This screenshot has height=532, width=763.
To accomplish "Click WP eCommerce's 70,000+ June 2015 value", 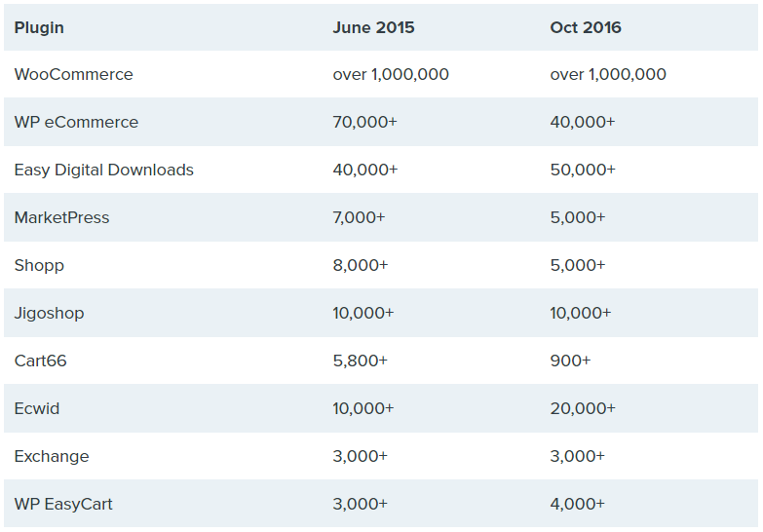I will [364, 122].
